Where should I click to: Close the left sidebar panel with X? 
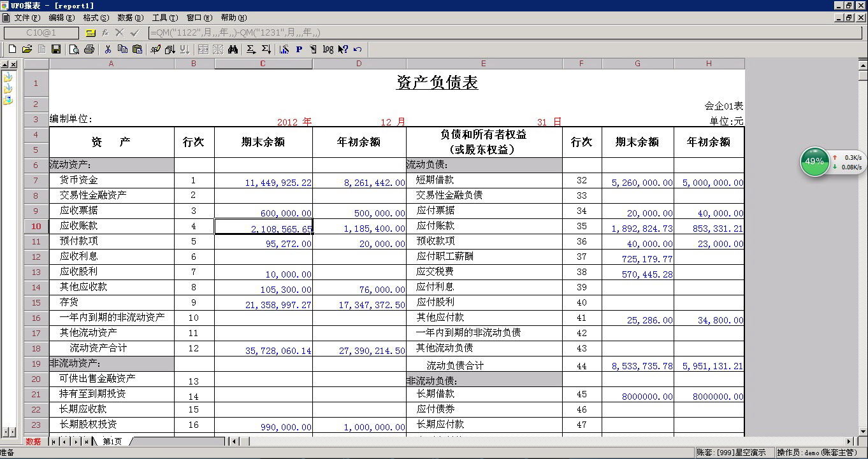click(x=13, y=64)
